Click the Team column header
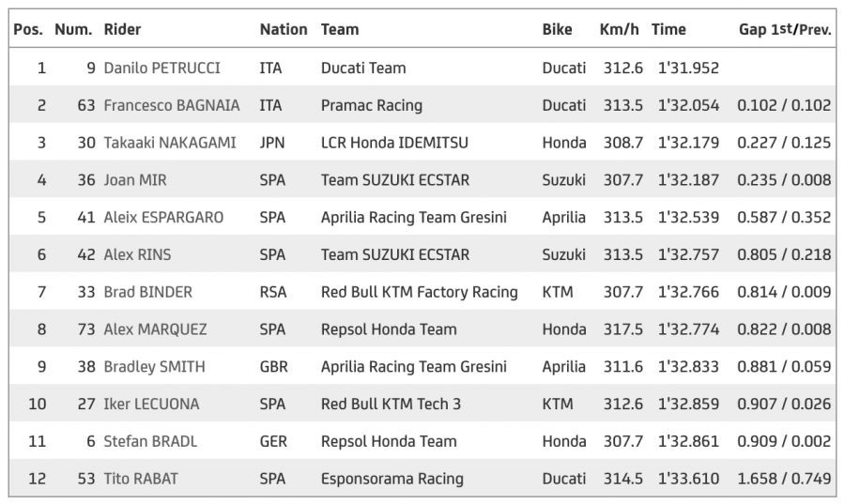The width and height of the screenshot is (845, 504). [x=340, y=29]
